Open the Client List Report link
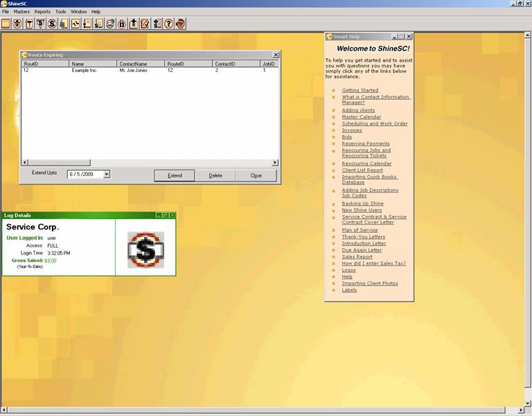532x416 pixels. tap(362, 170)
